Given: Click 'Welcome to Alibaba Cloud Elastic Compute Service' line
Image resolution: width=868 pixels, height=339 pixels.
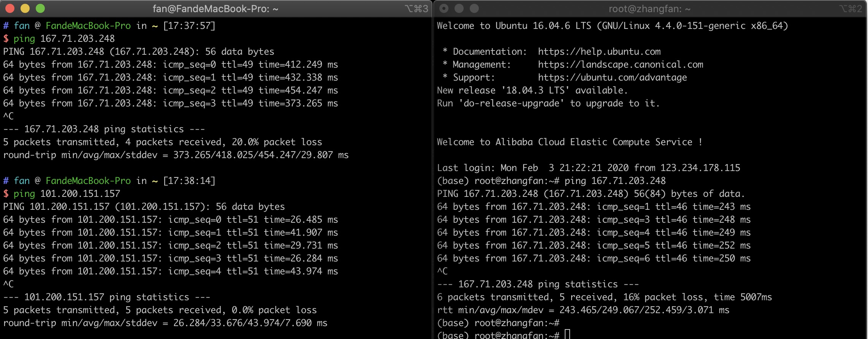Looking at the screenshot, I should [570, 142].
